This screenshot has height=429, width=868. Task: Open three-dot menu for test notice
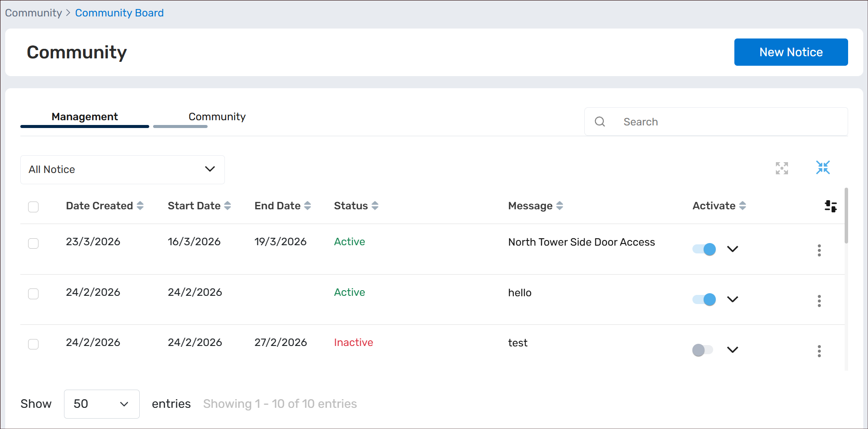coord(819,351)
